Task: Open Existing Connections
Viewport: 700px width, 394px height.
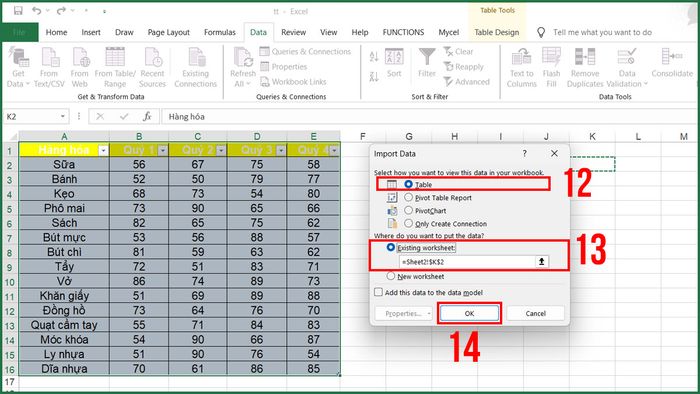Action: [x=196, y=68]
